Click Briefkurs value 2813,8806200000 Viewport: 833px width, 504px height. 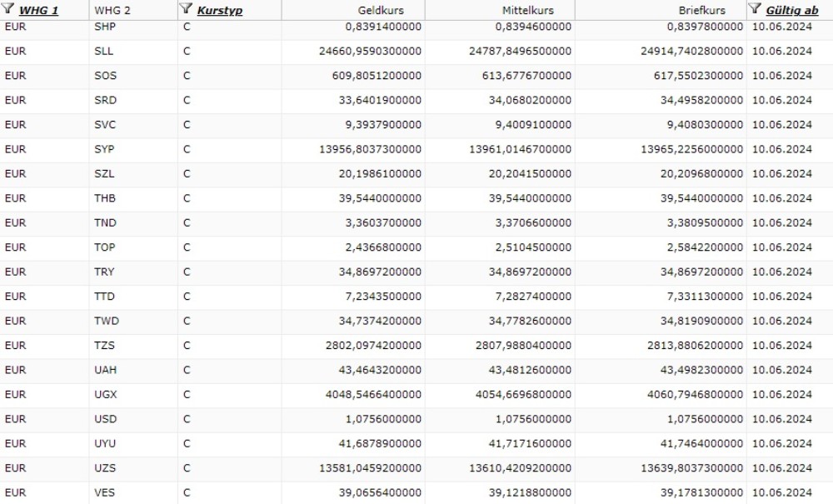(695, 345)
